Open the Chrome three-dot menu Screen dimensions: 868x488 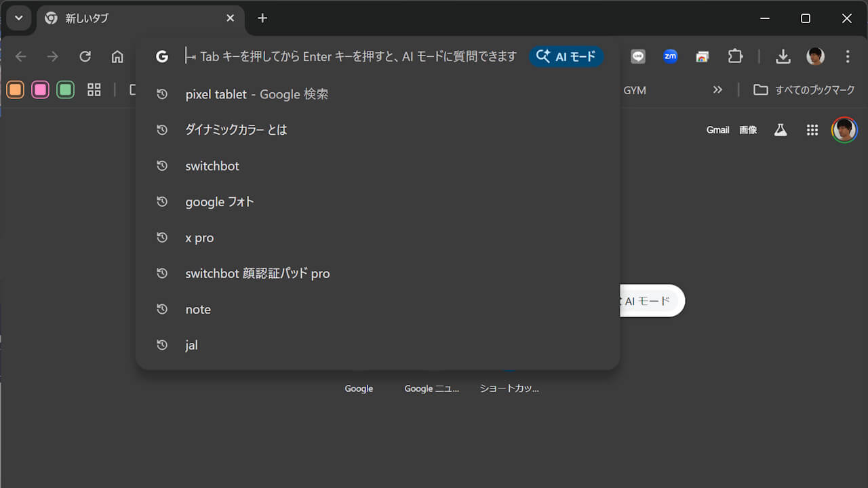click(848, 57)
